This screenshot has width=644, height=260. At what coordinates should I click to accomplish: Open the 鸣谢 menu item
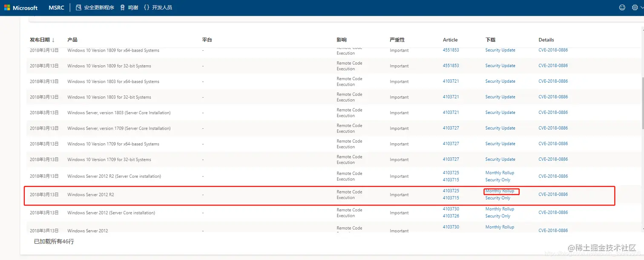[129, 8]
